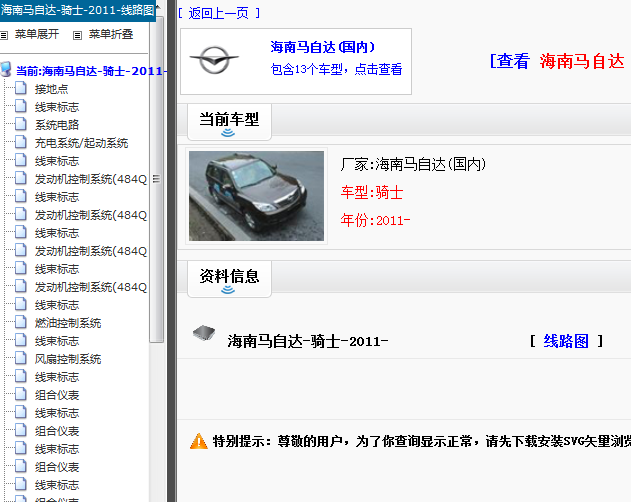Screen dimensions: 631x502
Task: Select the root node 当前:海南马自达-骑士-2011-
Action: click(91, 71)
